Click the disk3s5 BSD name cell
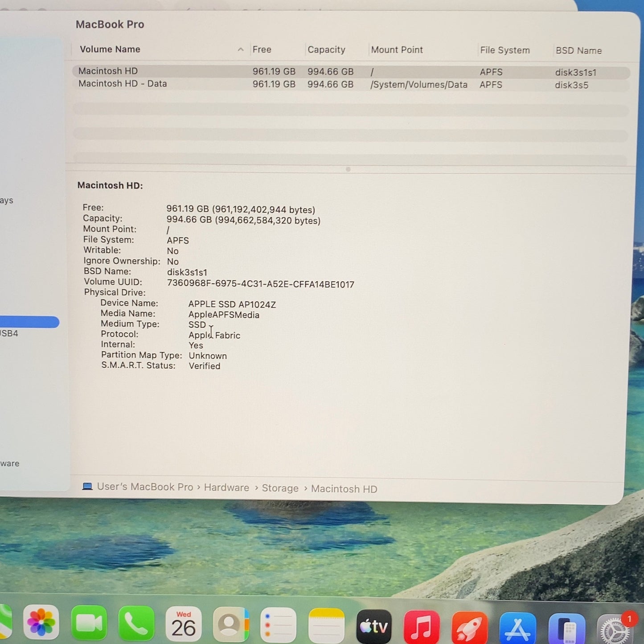The image size is (644, 644). [571, 85]
